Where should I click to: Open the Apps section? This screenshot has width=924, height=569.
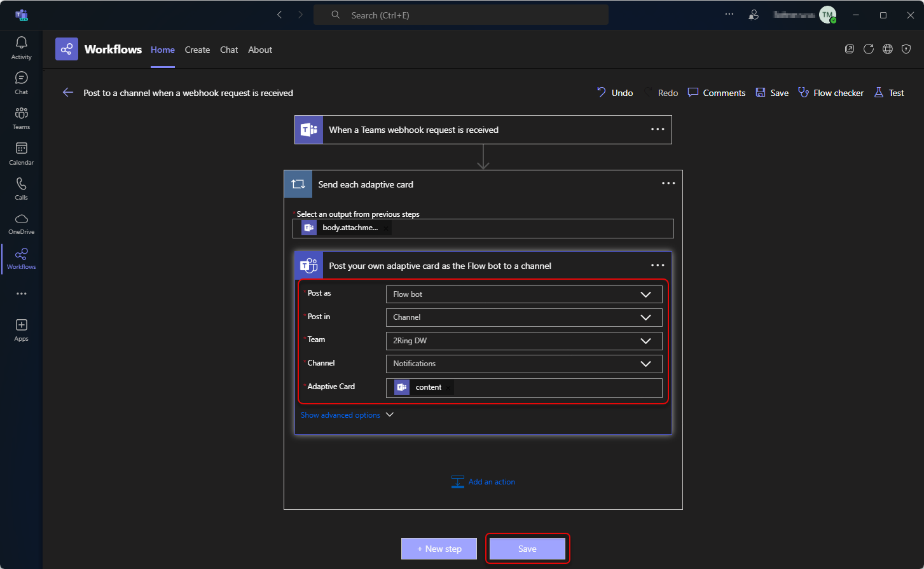coord(21,328)
